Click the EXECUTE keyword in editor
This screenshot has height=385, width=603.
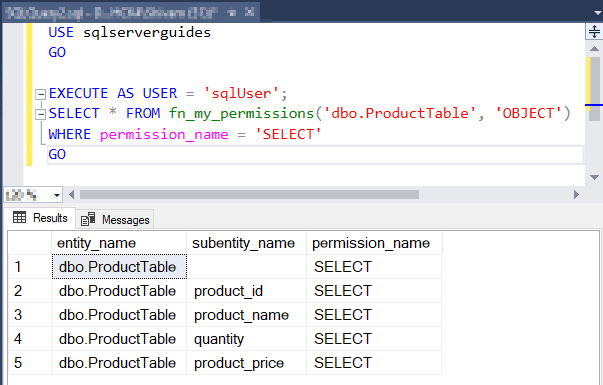[78, 93]
